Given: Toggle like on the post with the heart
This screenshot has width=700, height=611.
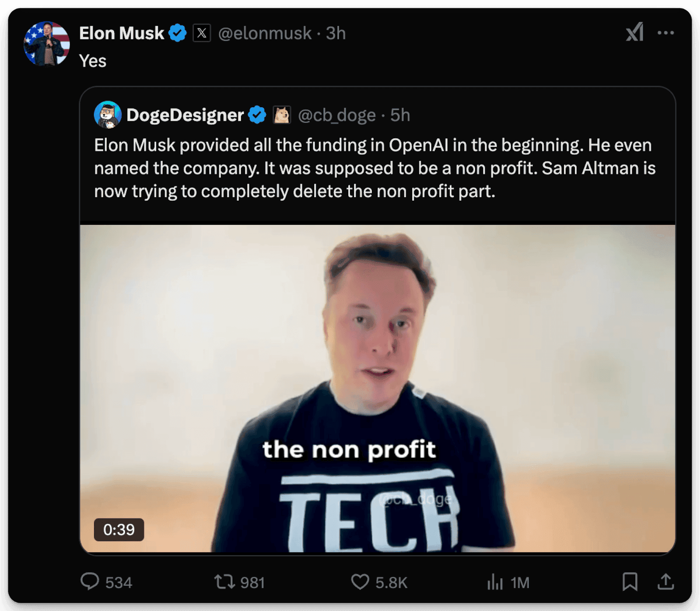Looking at the screenshot, I should (360, 582).
